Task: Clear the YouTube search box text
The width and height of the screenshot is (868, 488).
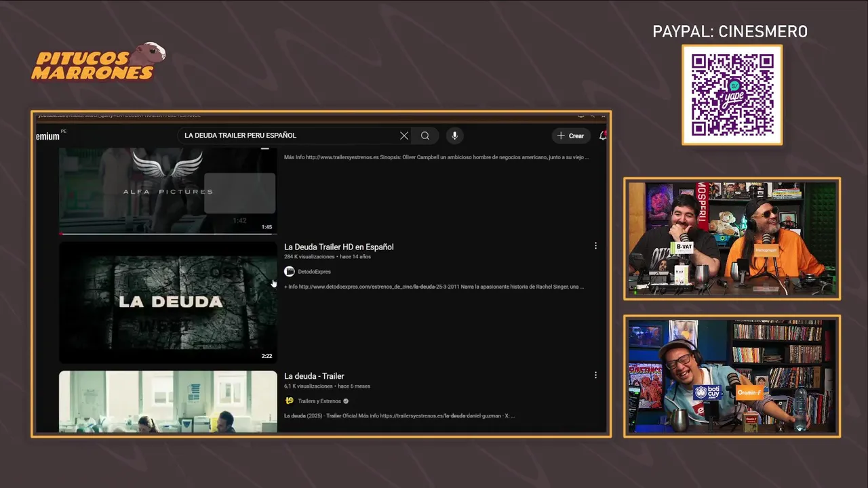Action: (x=404, y=136)
